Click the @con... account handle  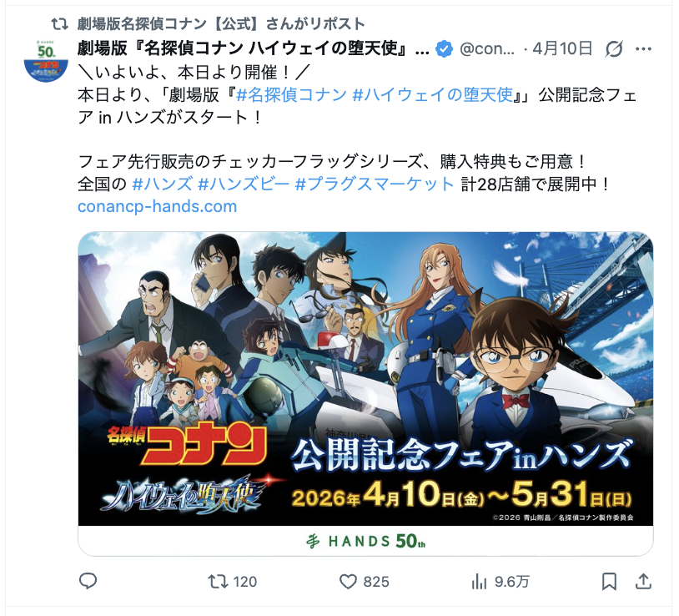pyautogui.click(x=487, y=49)
